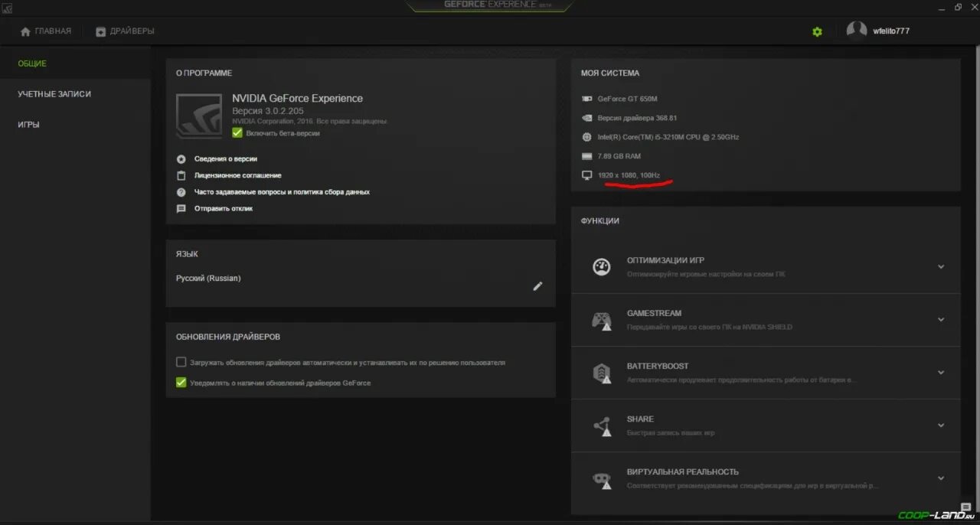Click the question mark icon for FAQ
This screenshot has height=525, width=980.
pyautogui.click(x=181, y=192)
